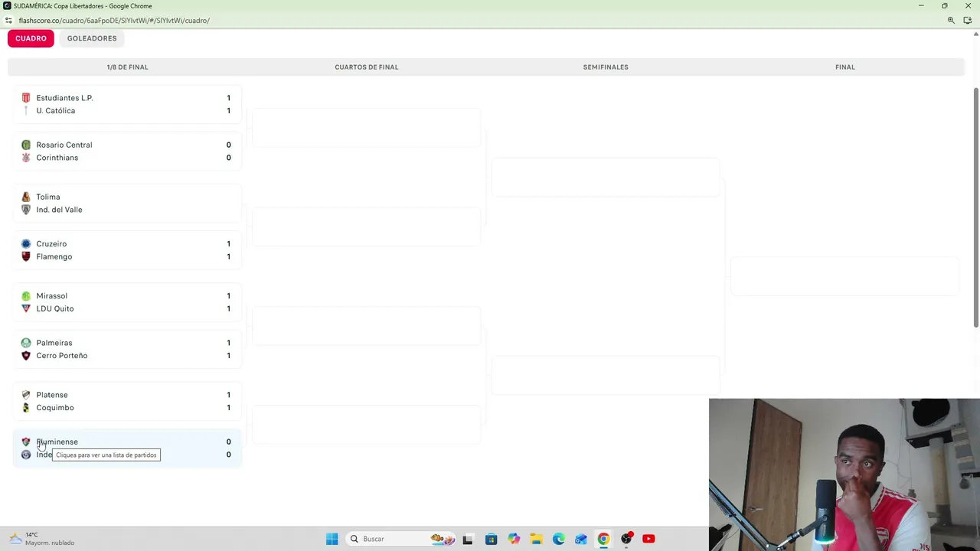
Task: Open File Explorer from the taskbar
Action: coord(536,539)
